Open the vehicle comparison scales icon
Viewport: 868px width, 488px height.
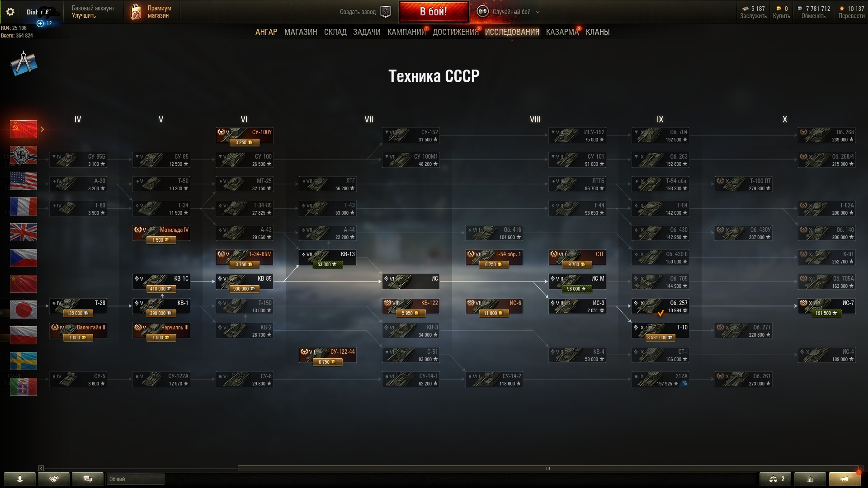click(775, 479)
